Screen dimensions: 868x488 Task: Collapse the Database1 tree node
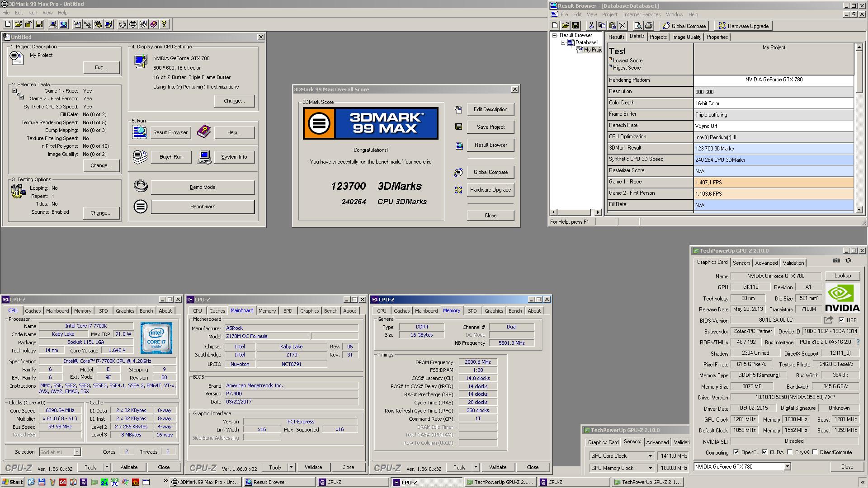pyautogui.click(x=563, y=42)
